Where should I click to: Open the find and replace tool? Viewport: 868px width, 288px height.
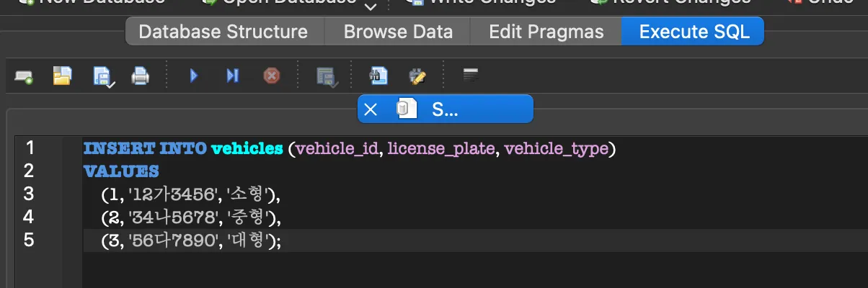click(x=417, y=76)
